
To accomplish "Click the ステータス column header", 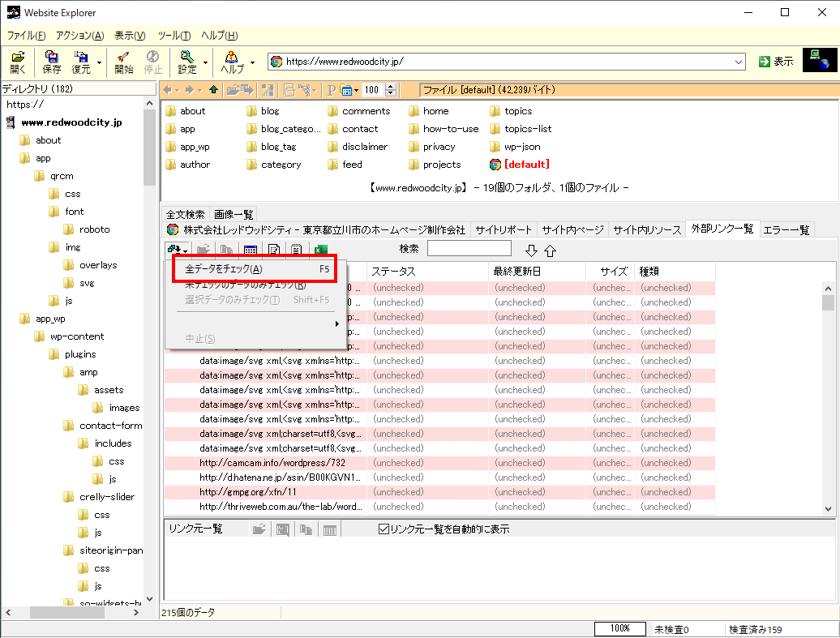I will click(427, 272).
